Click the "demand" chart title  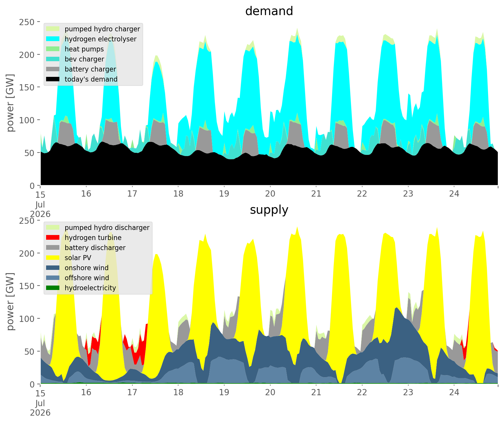269,11
